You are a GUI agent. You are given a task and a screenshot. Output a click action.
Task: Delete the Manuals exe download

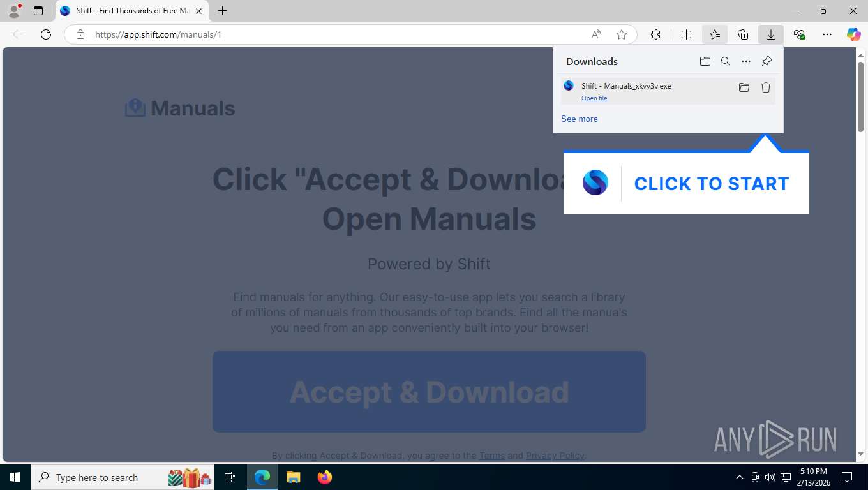coord(766,87)
